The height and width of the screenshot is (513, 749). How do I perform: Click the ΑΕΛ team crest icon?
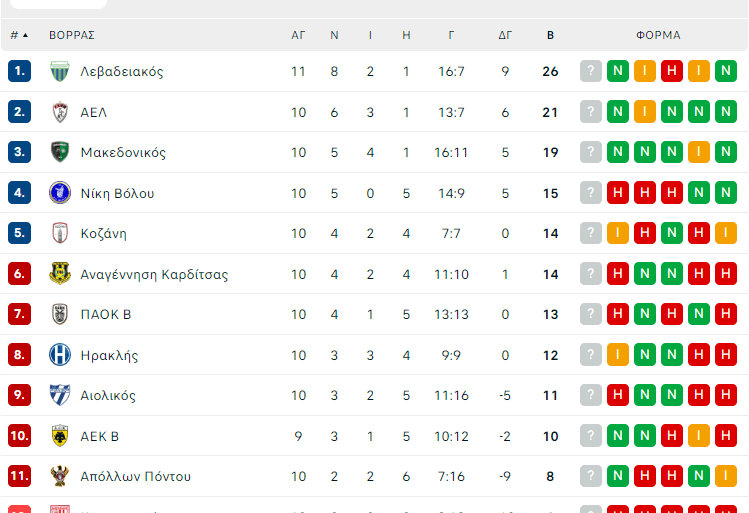(60, 112)
